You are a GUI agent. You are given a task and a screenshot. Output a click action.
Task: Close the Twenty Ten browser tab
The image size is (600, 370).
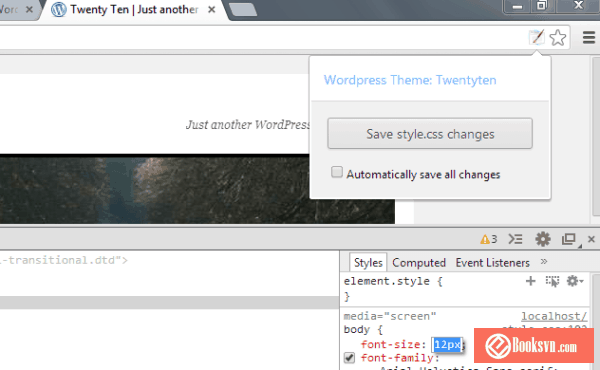(x=211, y=10)
